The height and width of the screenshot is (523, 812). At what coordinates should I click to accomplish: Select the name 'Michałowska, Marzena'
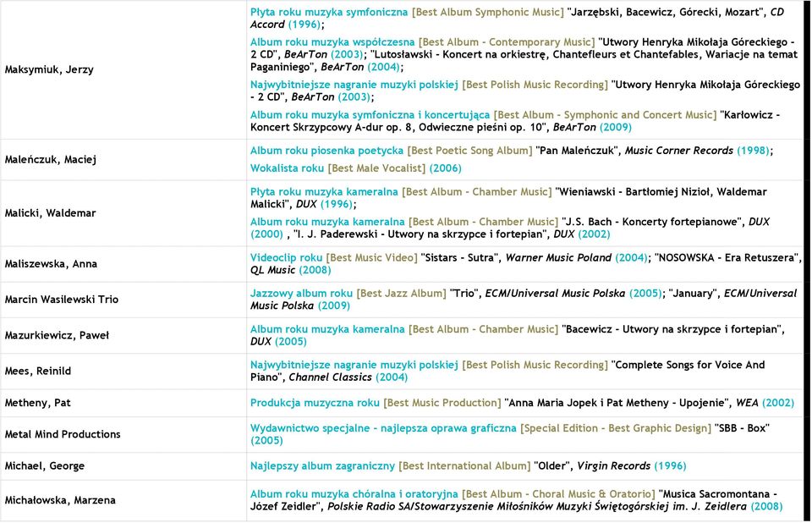click(x=60, y=500)
